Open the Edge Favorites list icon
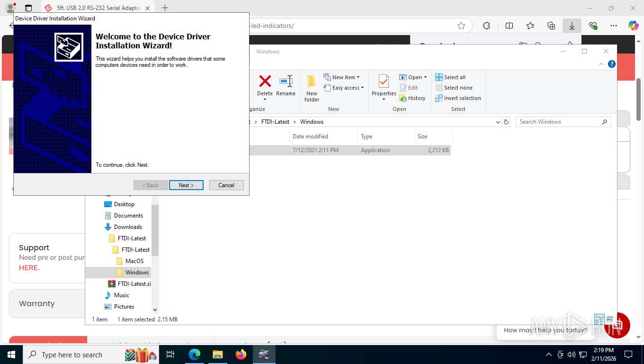Image resolution: width=644 pixels, height=364 pixels. tap(530, 26)
